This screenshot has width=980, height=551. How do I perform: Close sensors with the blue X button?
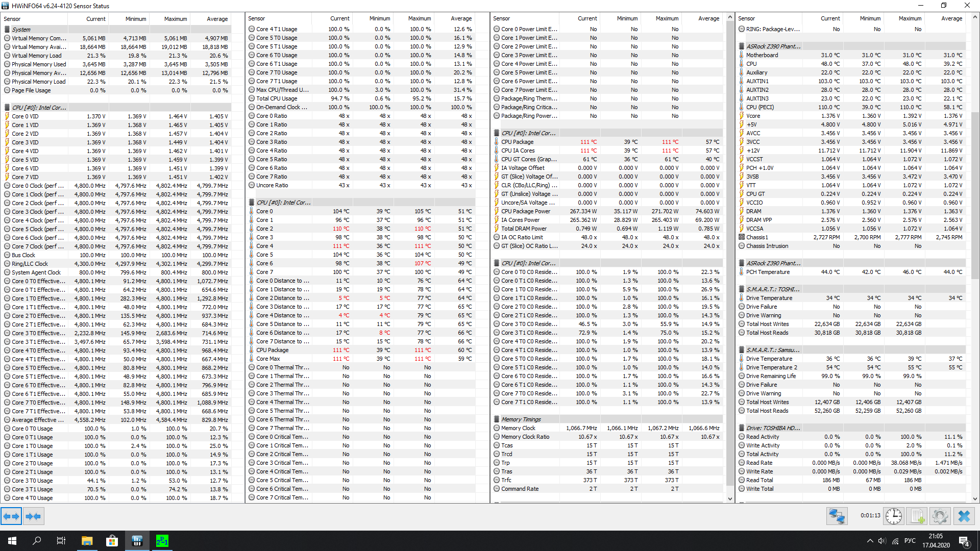(964, 516)
